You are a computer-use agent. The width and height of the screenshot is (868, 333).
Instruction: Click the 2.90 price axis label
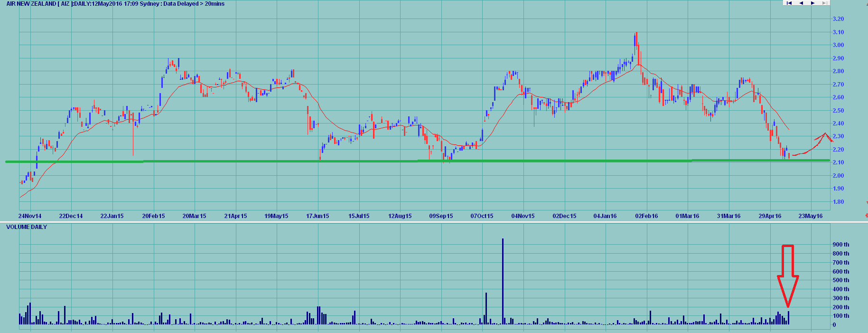click(x=839, y=58)
